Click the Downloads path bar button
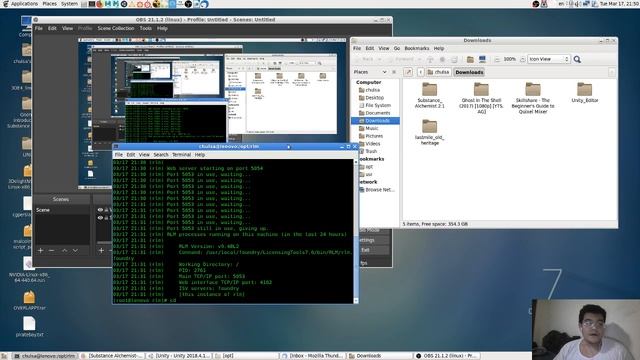The height and width of the screenshot is (360, 640). tap(469, 72)
